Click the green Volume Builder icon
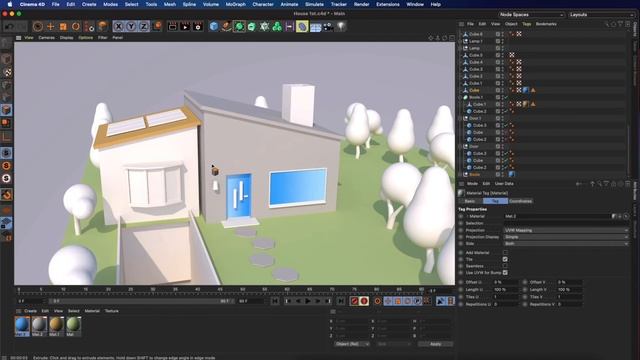The width and height of the screenshot is (640, 360). (277, 27)
